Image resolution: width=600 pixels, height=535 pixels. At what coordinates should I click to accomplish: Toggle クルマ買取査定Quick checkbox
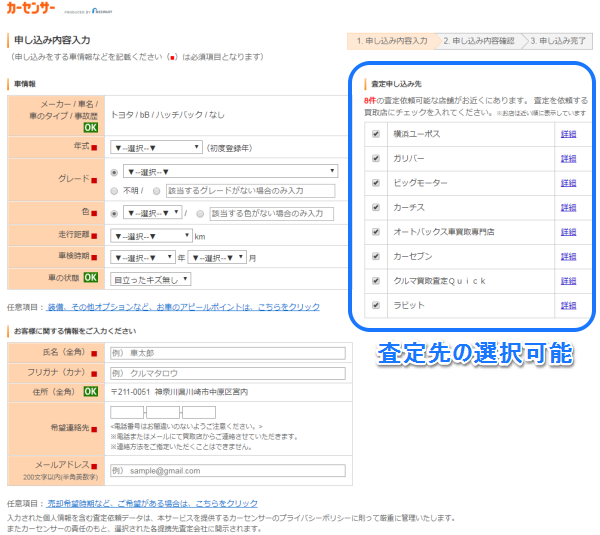[376, 281]
